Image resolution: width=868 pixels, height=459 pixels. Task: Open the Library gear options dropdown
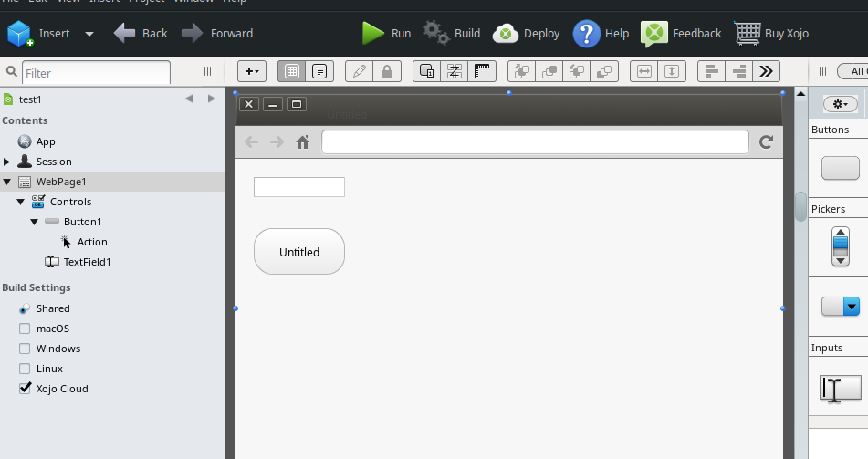(841, 104)
